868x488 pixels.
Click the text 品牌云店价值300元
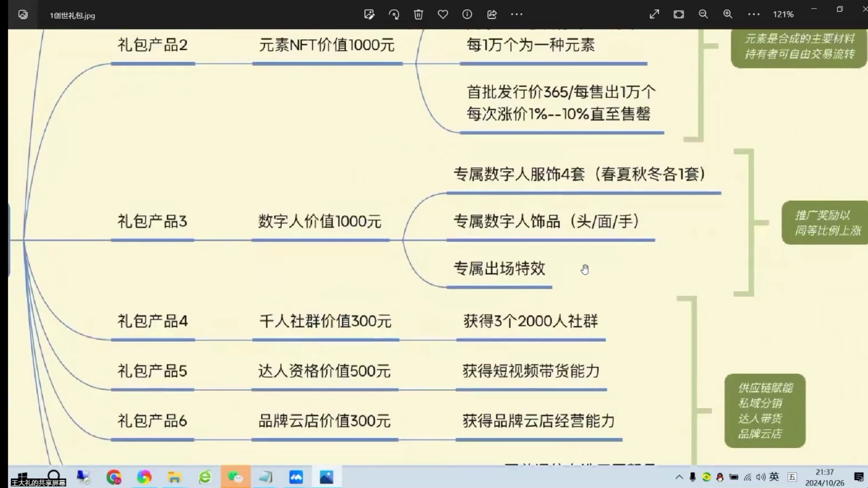click(324, 421)
